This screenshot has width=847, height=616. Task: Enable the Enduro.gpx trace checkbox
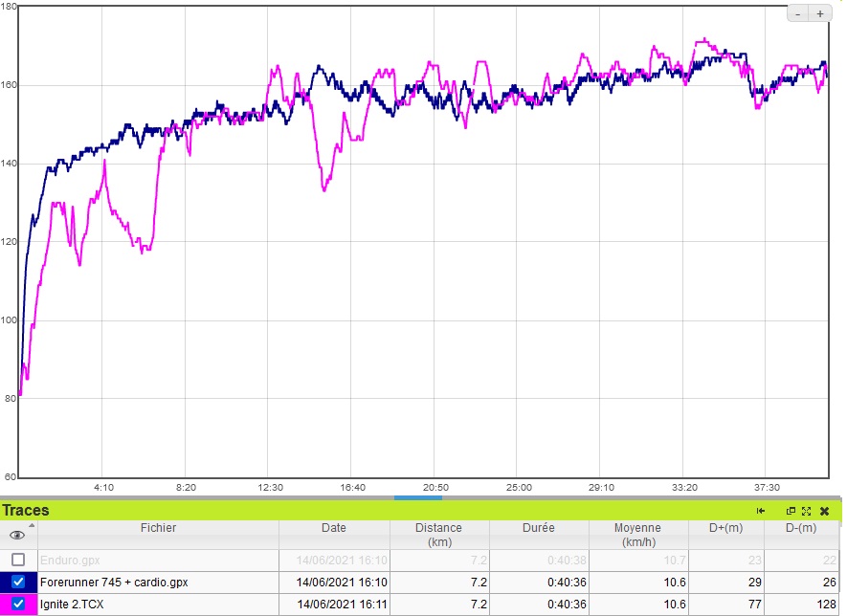pos(18,560)
